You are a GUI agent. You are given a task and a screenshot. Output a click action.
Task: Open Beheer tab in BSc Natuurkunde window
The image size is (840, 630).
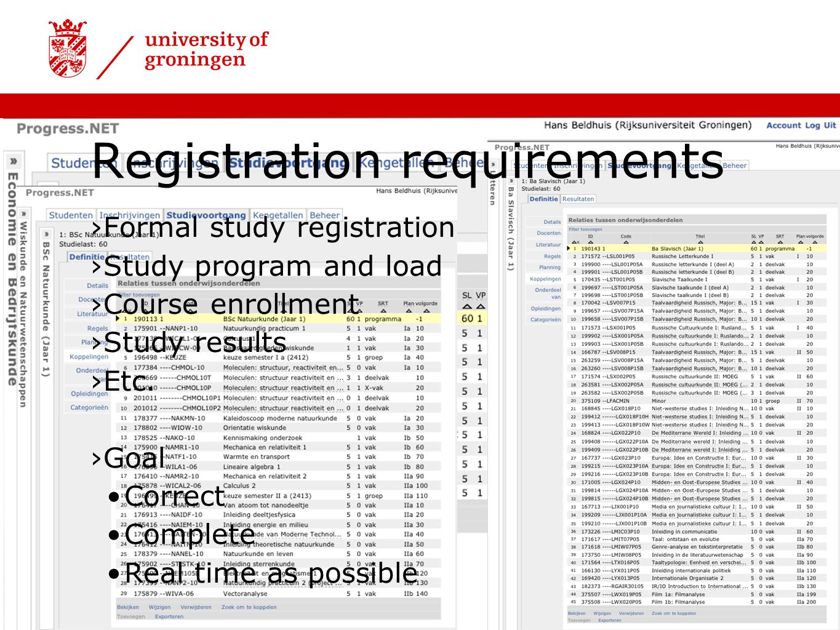coord(324,215)
